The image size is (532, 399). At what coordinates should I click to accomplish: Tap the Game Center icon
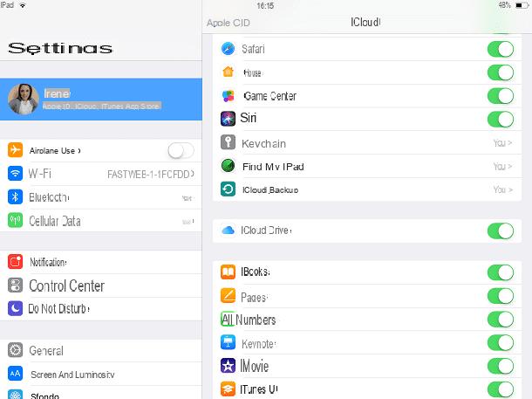point(228,96)
